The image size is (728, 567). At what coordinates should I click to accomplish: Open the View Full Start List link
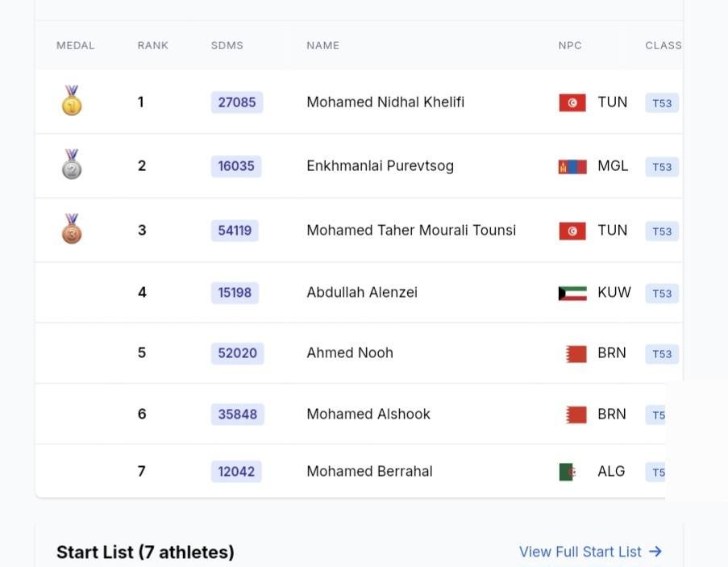(580, 552)
